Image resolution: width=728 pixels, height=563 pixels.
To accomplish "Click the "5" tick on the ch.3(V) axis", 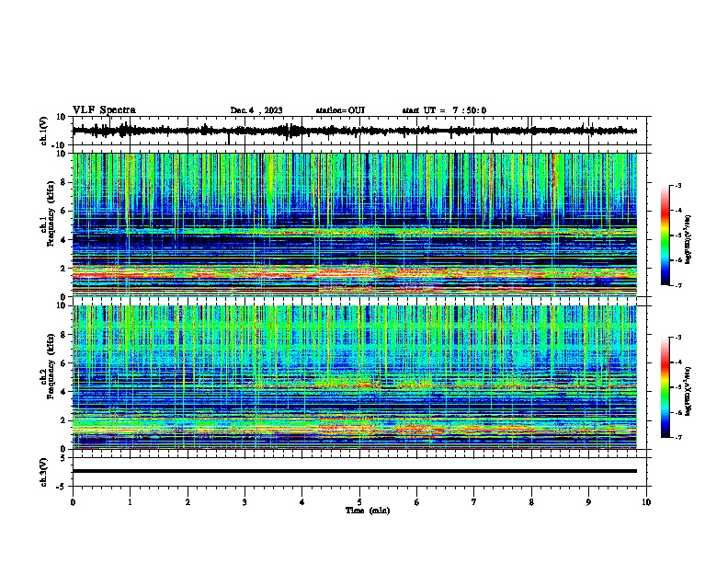I will point(63,458).
